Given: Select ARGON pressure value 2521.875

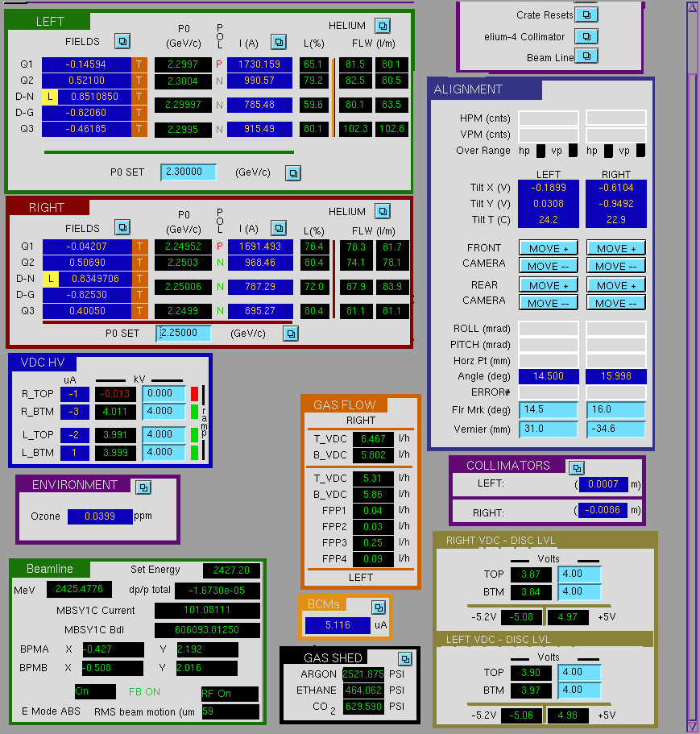Looking at the screenshot, I should coord(363,674).
